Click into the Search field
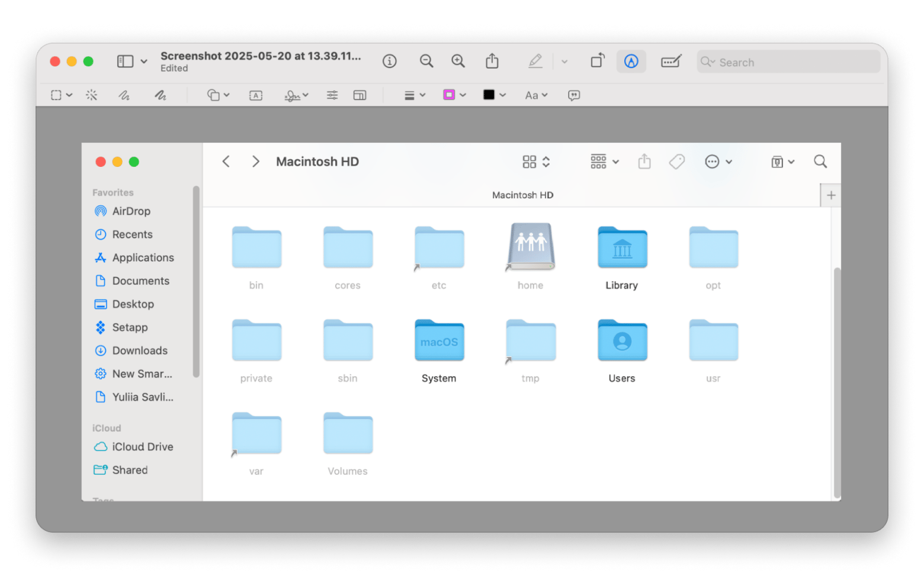The height and width of the screenshot is (580, 924). click(794, 62)
